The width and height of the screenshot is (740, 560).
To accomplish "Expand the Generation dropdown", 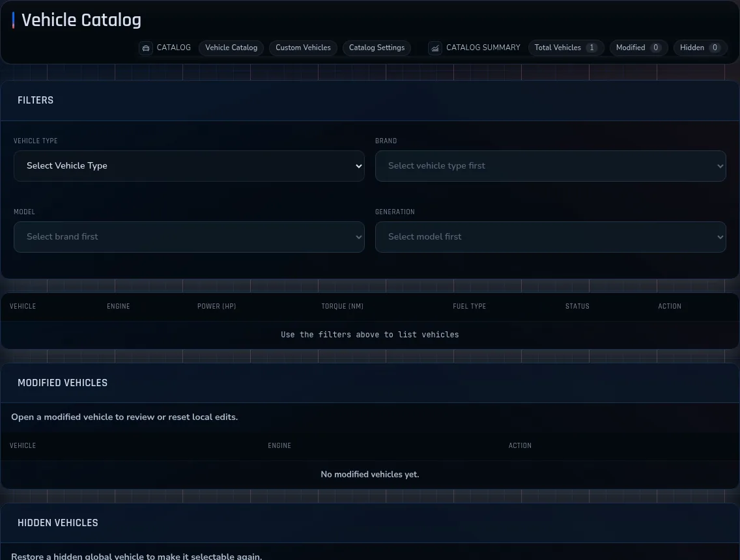I will [550, 237].
